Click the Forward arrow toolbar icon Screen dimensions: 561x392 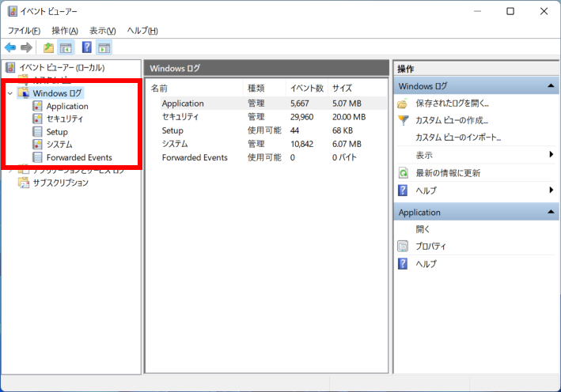(x=26, y=47)
